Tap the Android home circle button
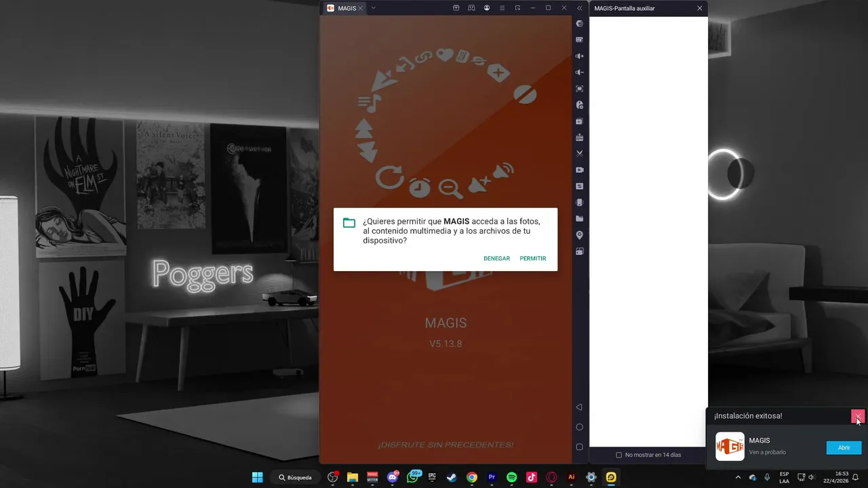Screen dimensions: 868x488 579,427
